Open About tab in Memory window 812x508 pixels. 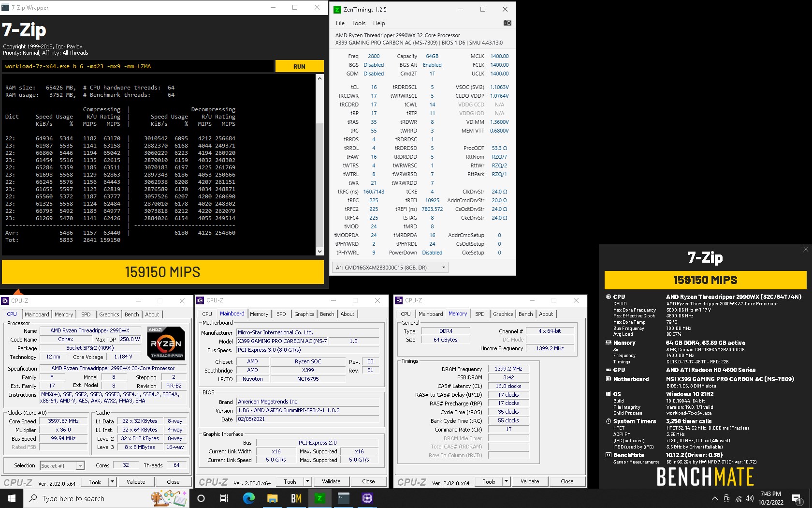pos(546,314)
